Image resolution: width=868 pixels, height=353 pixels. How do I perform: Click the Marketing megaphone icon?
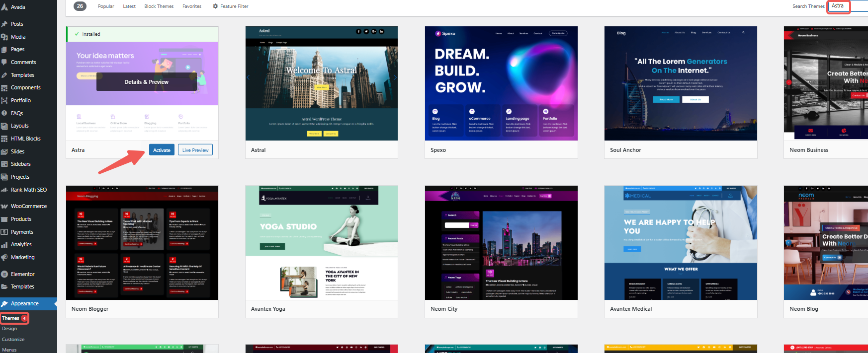pos(4,257)
